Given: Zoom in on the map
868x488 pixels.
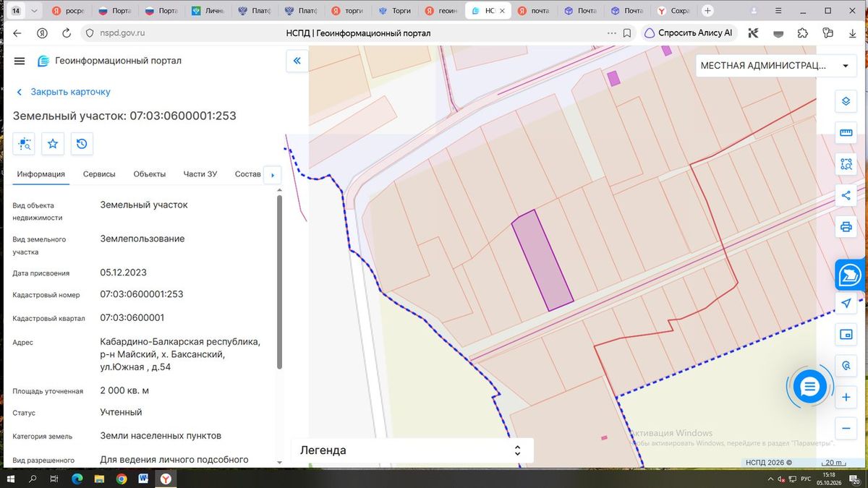Looking at the screenshot, I should [846, 398].
